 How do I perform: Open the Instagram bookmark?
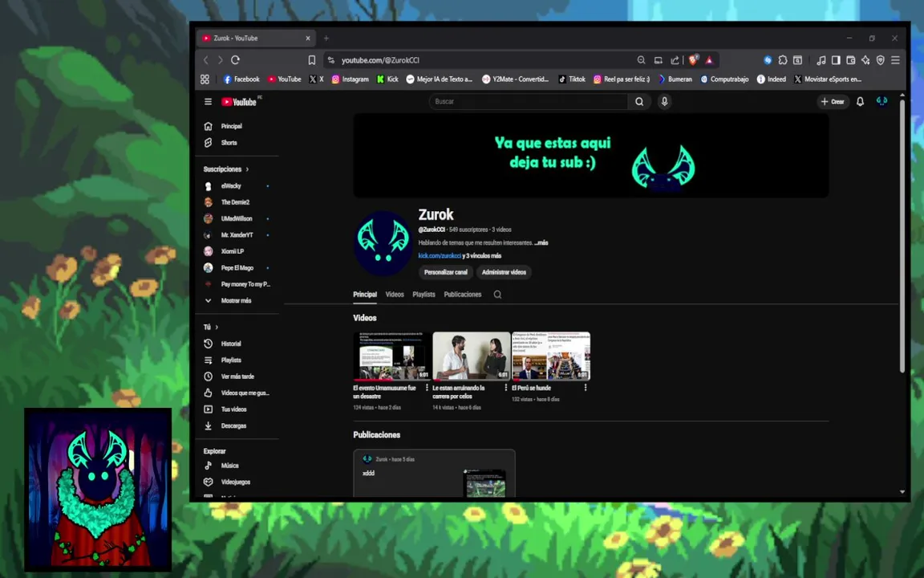pyautogui.click(x=350, y=79)
